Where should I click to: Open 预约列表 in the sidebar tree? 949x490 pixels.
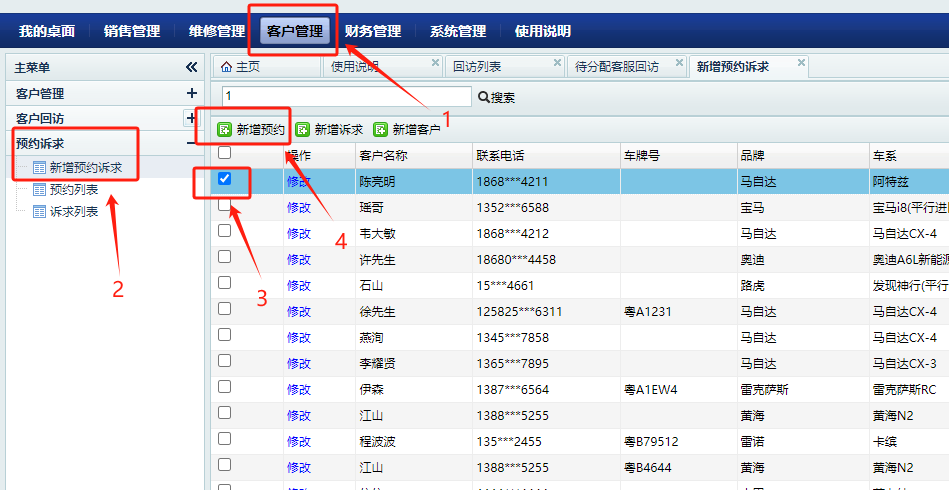click(x=74, y=189)
